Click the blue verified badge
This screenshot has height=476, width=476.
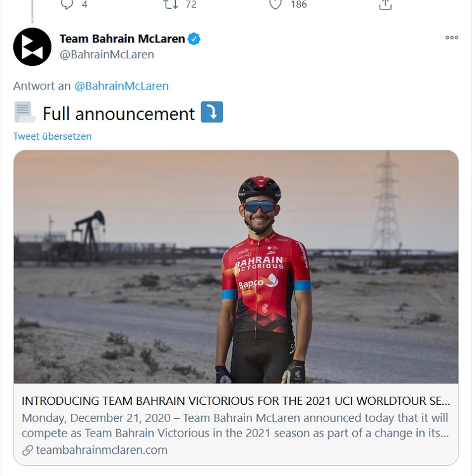[x=194, y=39]
